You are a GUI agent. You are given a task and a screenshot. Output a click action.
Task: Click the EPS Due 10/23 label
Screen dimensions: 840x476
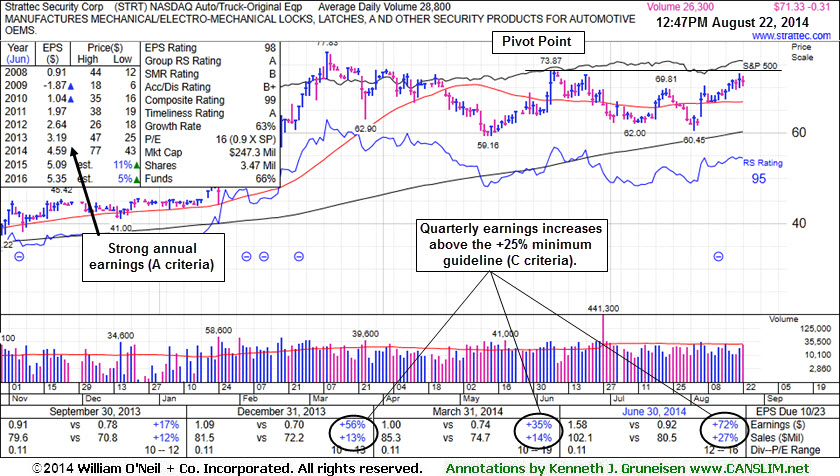(790, 411)
